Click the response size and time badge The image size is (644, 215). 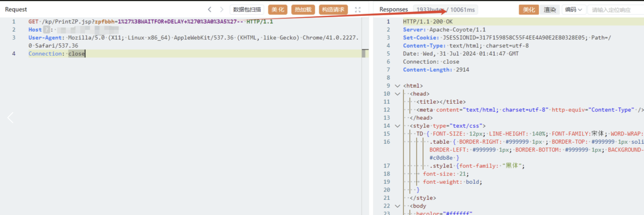pos(445,10)
